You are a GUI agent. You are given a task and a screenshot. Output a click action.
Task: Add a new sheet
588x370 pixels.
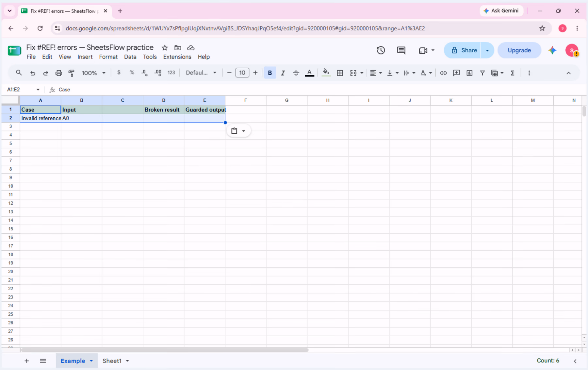point(26,361)
